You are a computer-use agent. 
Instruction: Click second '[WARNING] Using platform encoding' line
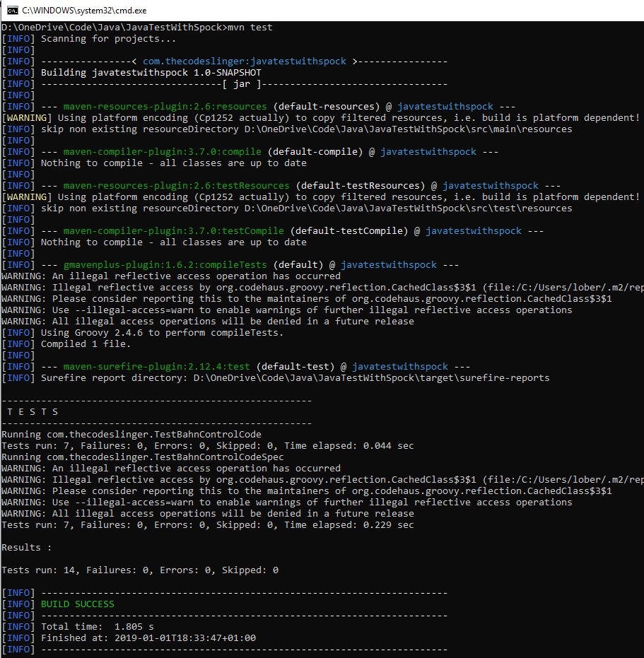click(x=321, y=197)
